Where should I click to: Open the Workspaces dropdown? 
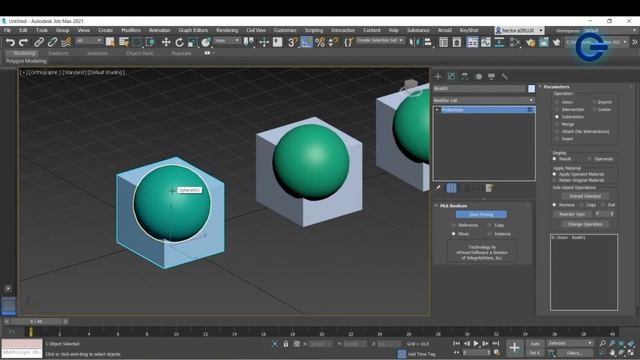610,31
